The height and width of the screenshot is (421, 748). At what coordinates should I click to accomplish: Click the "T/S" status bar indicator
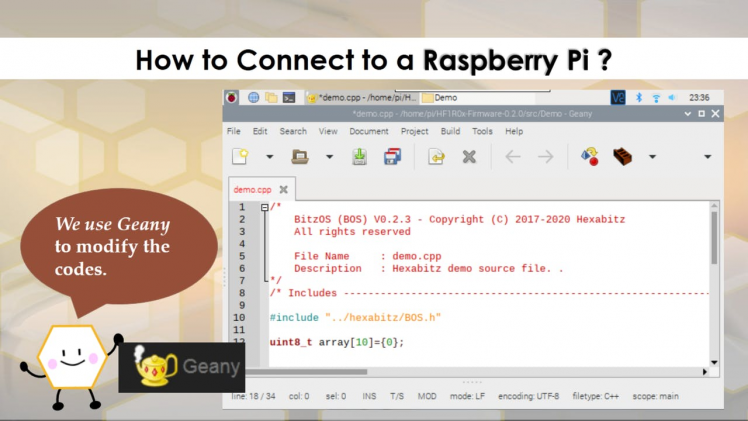coord(397,396)
